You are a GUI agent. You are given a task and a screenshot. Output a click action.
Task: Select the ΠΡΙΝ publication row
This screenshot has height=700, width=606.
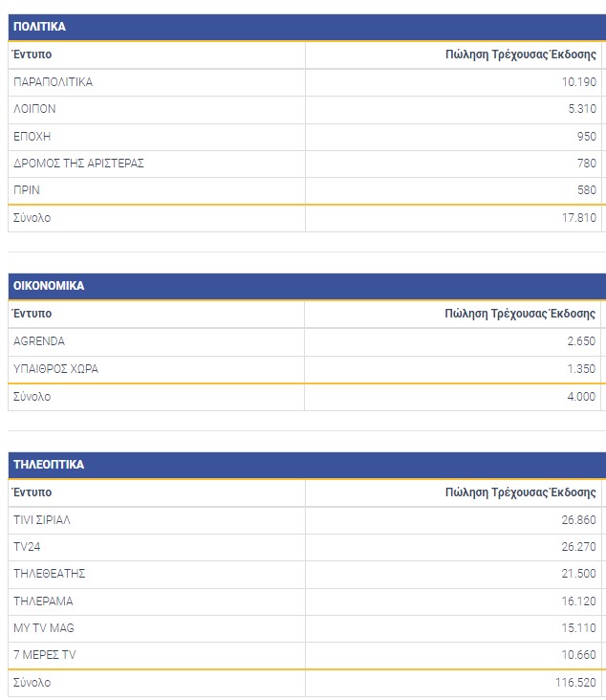pyautogui.click(x=27, y=190)
